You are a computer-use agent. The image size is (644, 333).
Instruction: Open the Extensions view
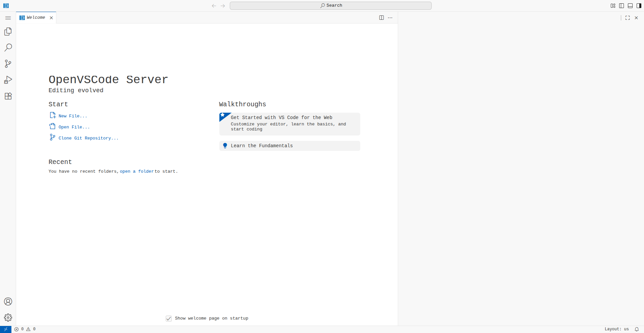click(8, 96)
